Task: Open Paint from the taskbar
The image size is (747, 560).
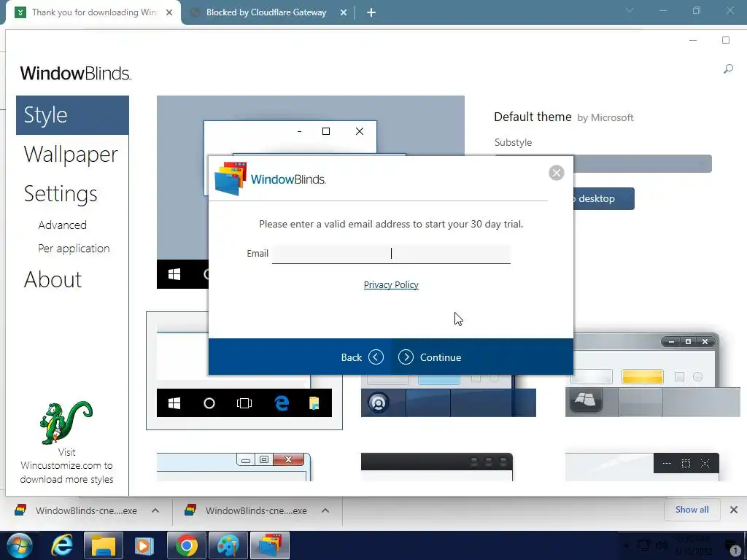Action: click(228, 545)
